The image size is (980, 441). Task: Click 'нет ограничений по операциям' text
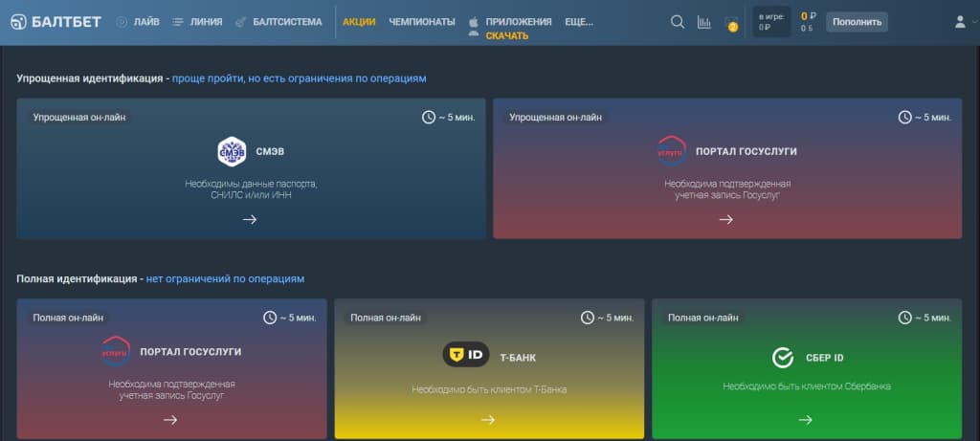(x=226, y=278)
